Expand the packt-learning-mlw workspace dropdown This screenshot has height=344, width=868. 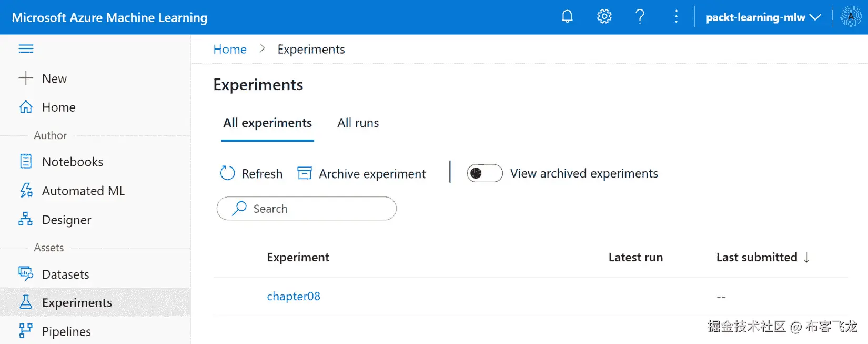763,17
